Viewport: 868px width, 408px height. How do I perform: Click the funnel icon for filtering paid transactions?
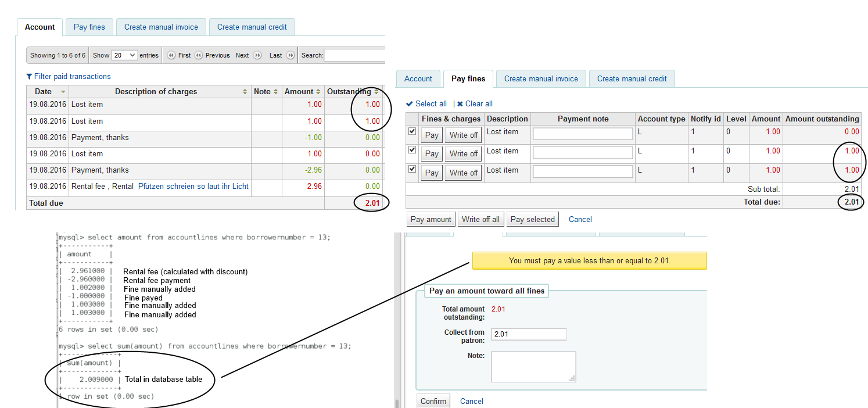(x=30, y=77)
